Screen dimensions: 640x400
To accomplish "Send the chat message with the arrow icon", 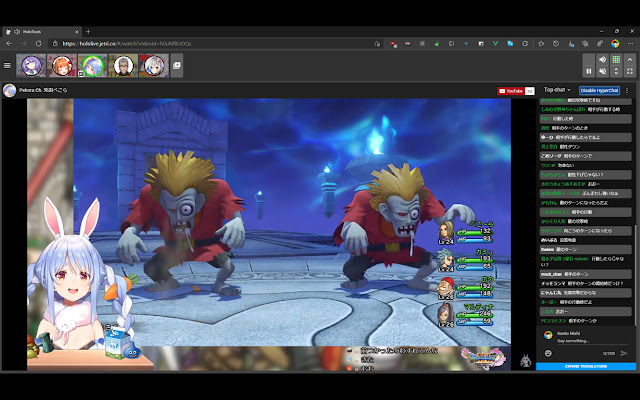I will pos(624,353).
